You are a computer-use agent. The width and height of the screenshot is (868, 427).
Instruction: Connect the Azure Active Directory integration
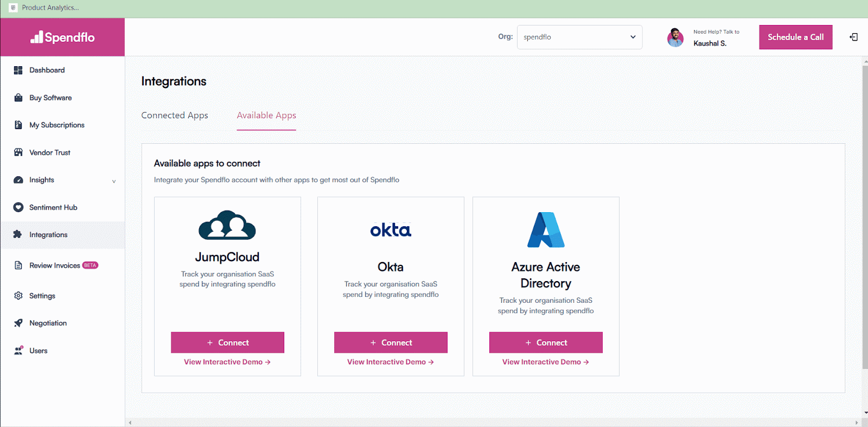(546, 342)
